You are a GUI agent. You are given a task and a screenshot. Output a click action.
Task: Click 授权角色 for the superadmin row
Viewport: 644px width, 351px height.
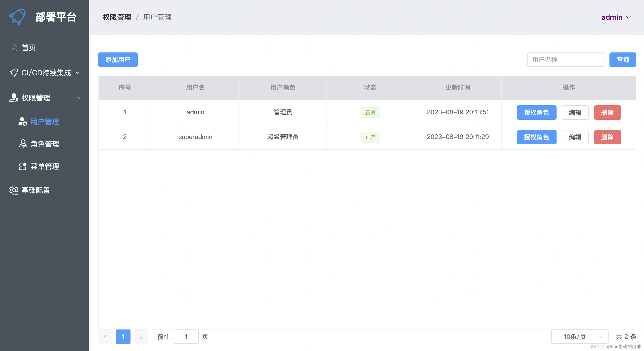pyautogui.click(x=537, y=137)
